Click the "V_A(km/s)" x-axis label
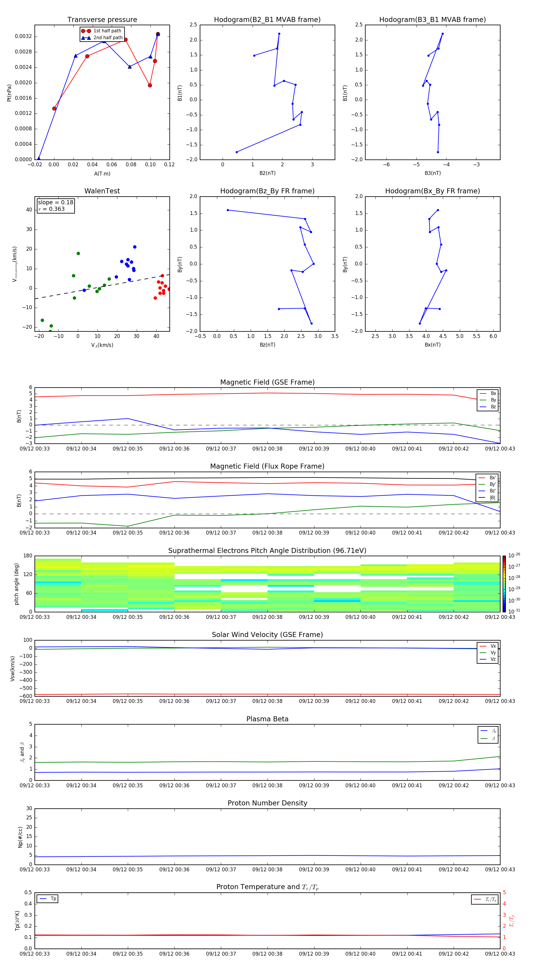Screen dimensions: 535x980 (102, 345)
